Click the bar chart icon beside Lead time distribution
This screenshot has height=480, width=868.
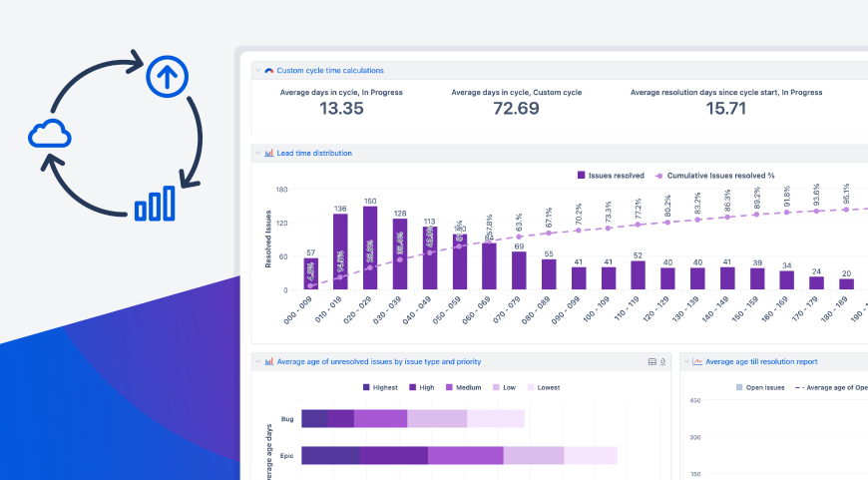click(269, 154)
